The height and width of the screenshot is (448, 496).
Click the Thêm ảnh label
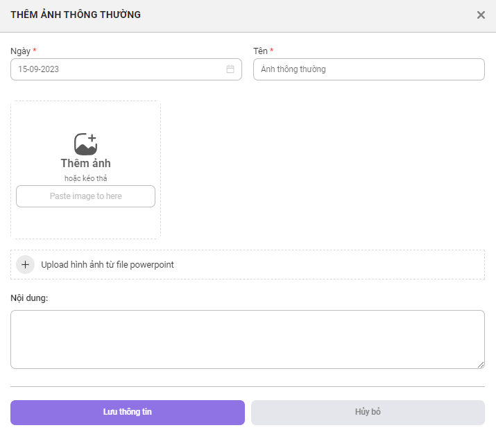coord(86,164)
